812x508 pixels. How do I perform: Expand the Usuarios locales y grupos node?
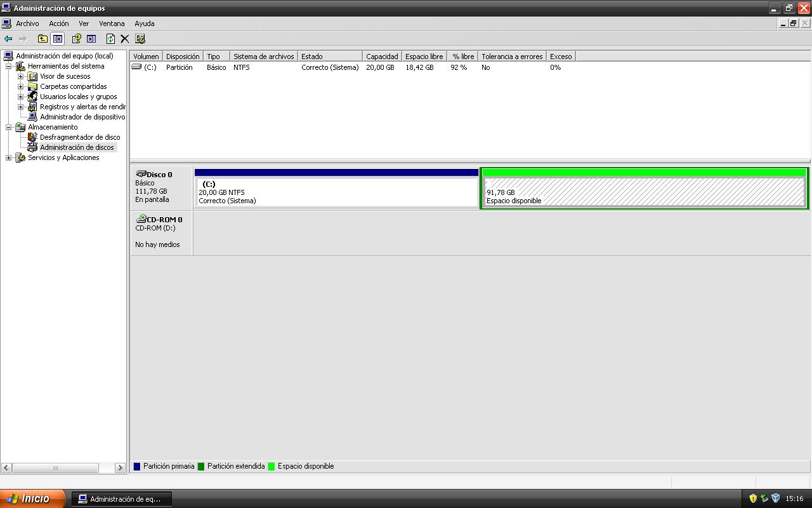pyautogui.click(x=20, y=97)
